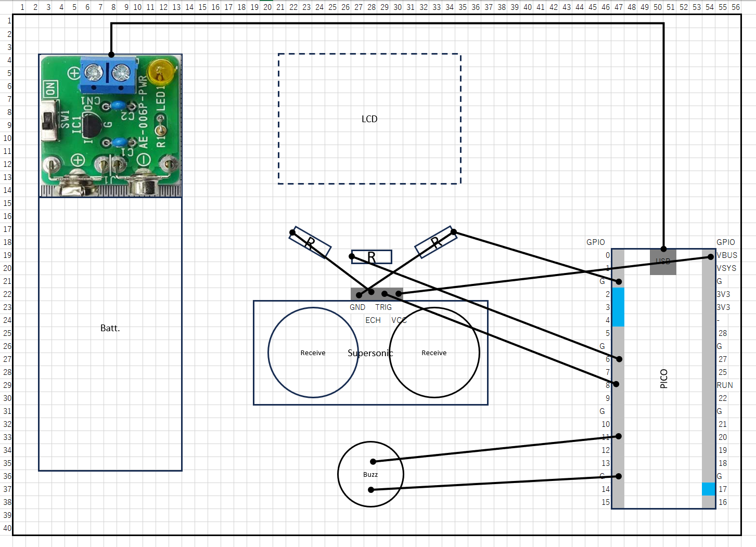Click wire endpoint dot on module's blue terminal
The image size is (756, 547).
point(111,55)
